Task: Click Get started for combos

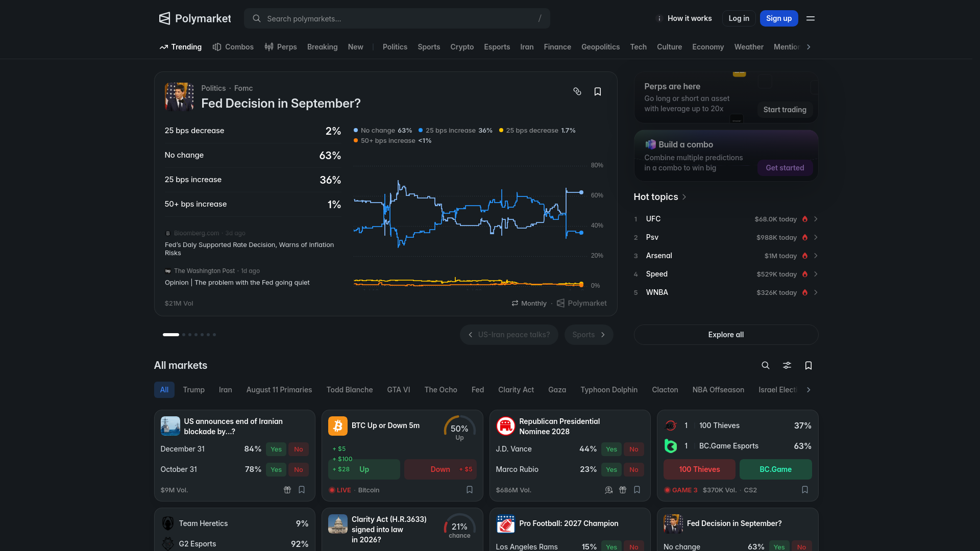Action: [x=785, y=168]
